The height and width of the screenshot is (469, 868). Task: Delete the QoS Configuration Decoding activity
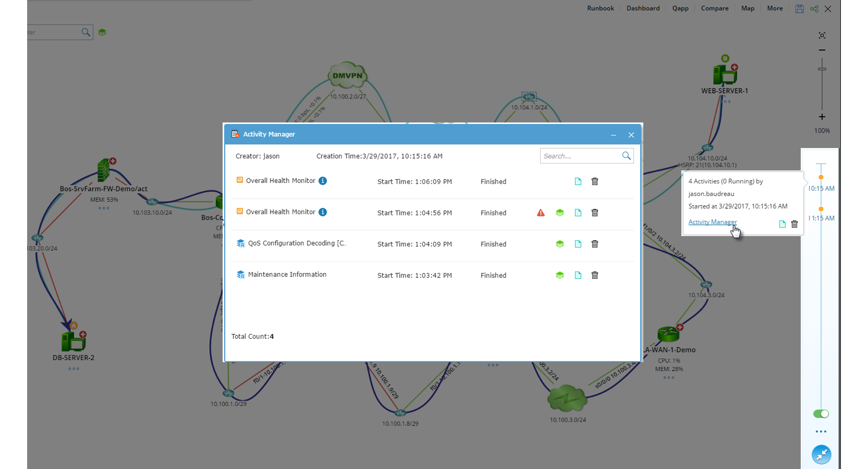595,244
